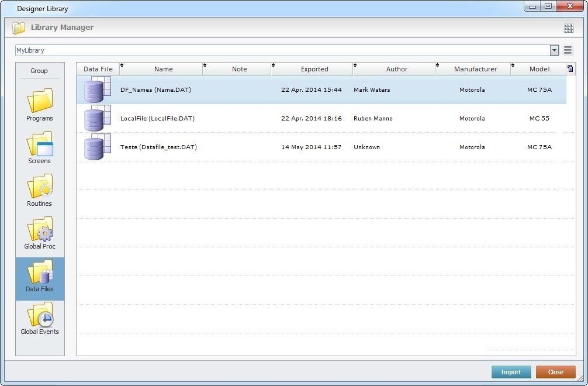Click the Close button

coord(555,372)
